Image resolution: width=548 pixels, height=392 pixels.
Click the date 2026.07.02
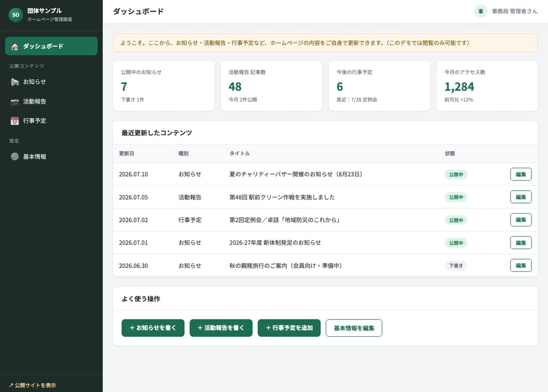[133, 220]
